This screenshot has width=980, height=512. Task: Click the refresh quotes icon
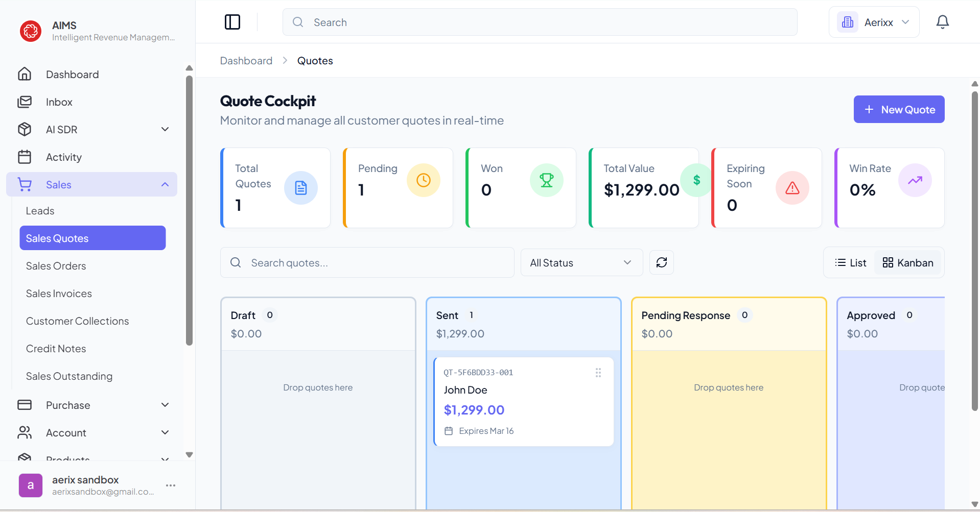pos(661,262)
